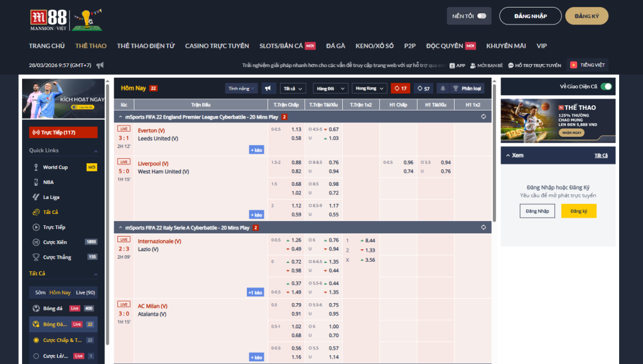Open the Hàng Đôi dropdown

pyautogui.click(x=330, y=88)
